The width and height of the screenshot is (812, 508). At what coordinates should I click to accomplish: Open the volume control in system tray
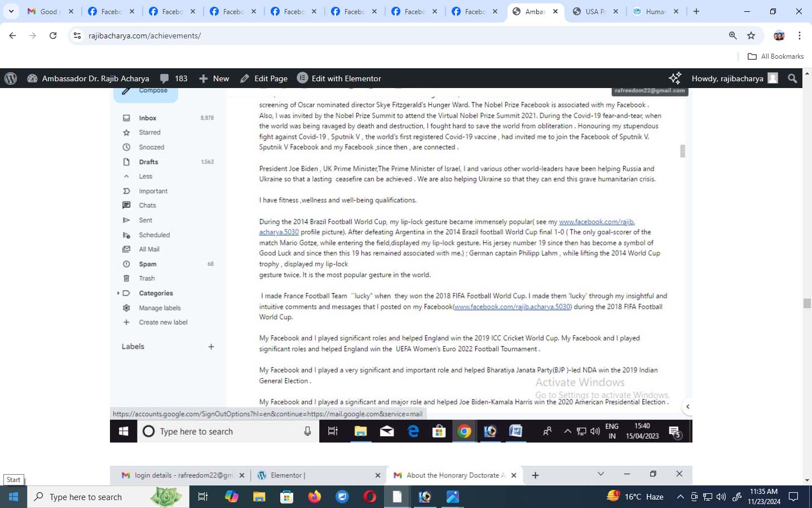click(721, 497)
